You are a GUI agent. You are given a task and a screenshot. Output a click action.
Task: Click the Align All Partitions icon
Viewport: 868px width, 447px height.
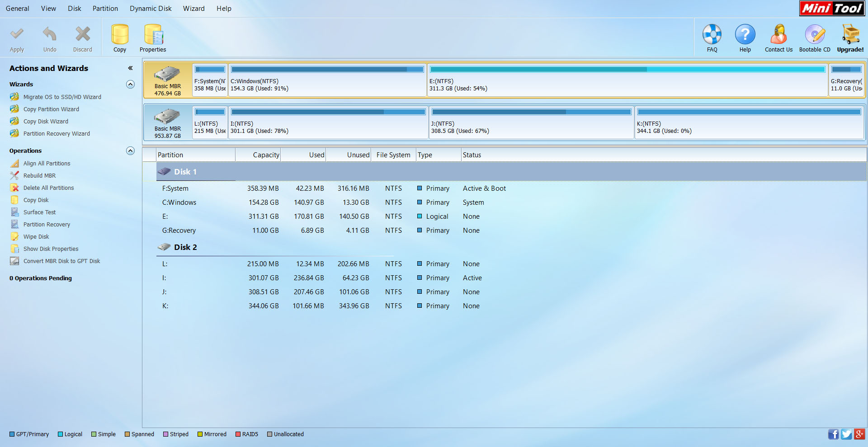[x=14, y=163]
